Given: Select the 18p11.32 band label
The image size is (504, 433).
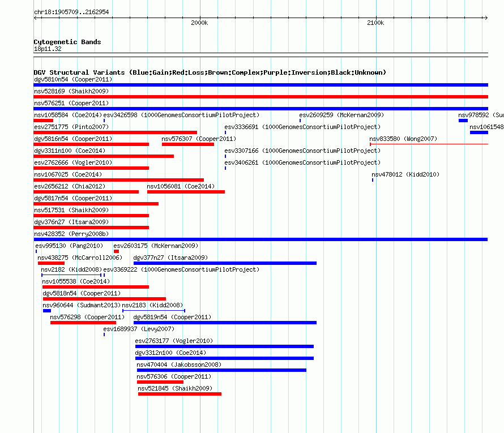Looking at the screenshot, I should point(48,49).
